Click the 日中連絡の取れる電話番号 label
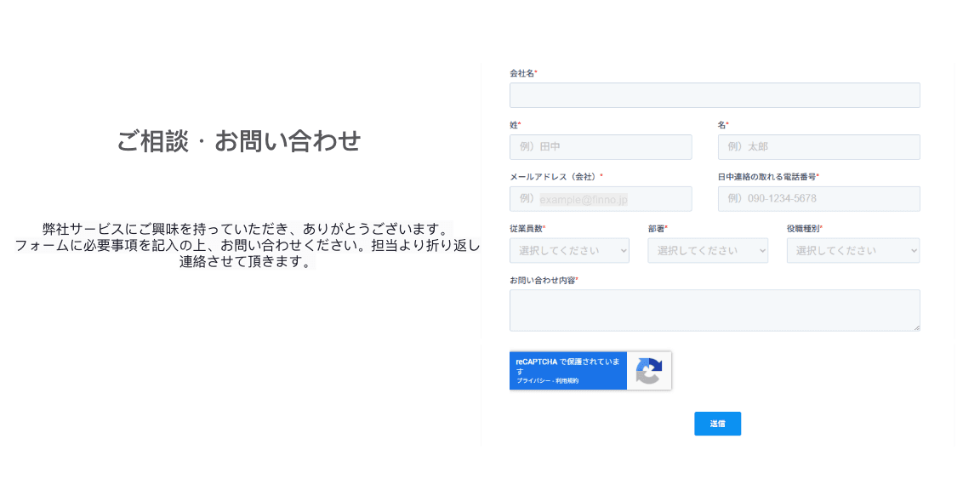 pos(766,177)
